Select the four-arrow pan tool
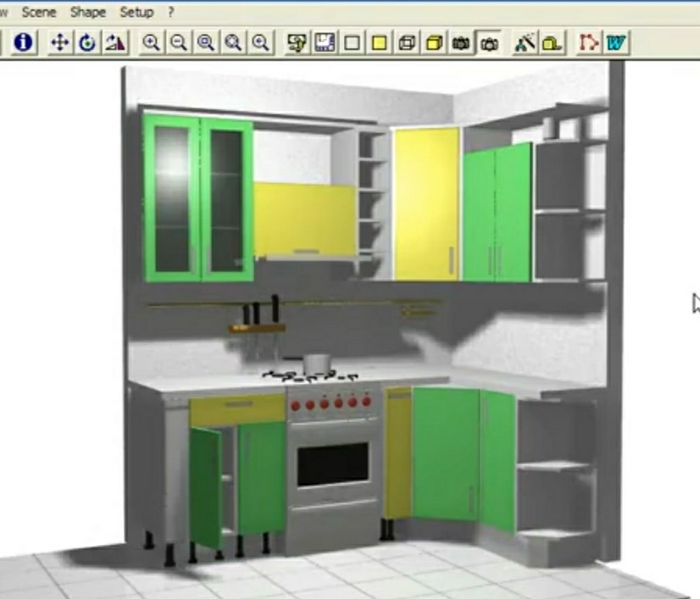 60,43
